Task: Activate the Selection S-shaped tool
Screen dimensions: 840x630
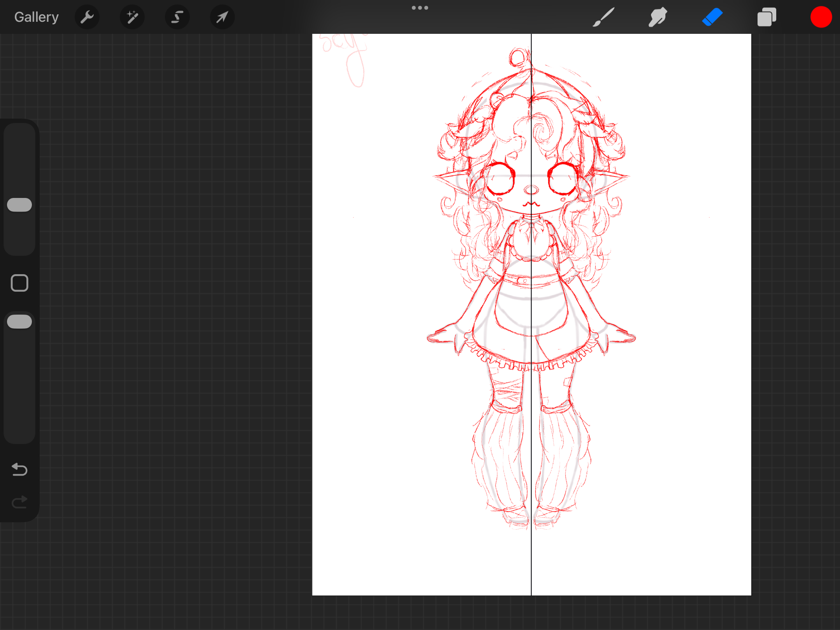Action: [177, 17]
